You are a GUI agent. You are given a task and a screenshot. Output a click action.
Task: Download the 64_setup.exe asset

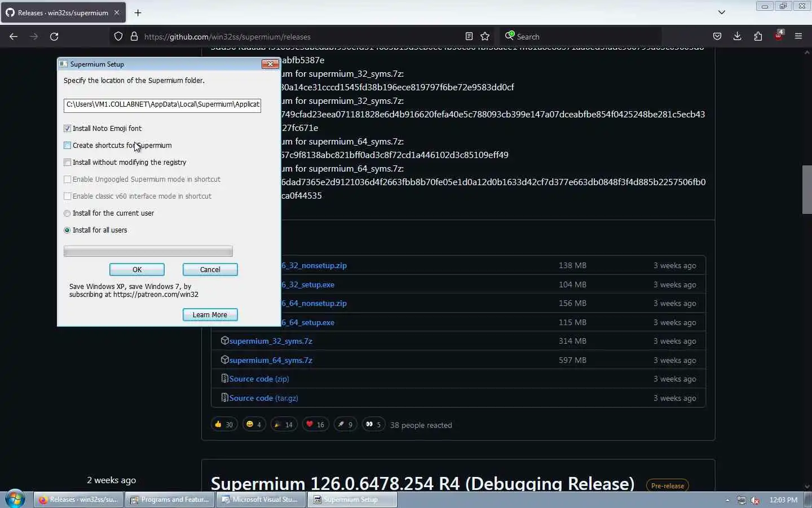(308, 322)
